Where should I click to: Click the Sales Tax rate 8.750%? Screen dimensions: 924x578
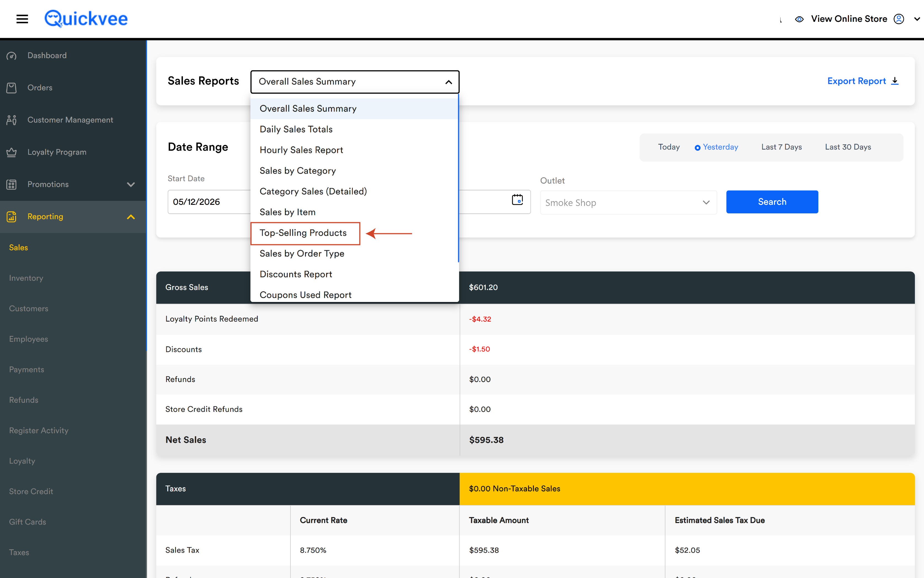(313, 550)
